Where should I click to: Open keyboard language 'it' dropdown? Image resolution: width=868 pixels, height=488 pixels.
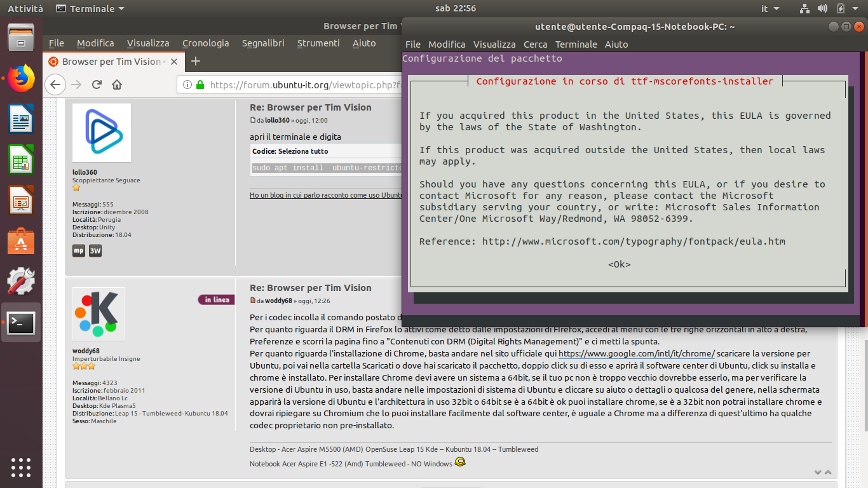(769, 9)
